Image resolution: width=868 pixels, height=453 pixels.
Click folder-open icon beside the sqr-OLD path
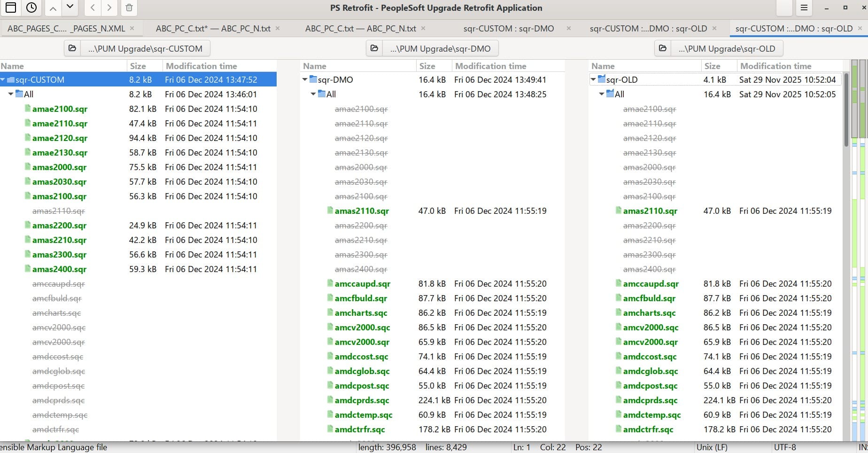coord(663,48)
